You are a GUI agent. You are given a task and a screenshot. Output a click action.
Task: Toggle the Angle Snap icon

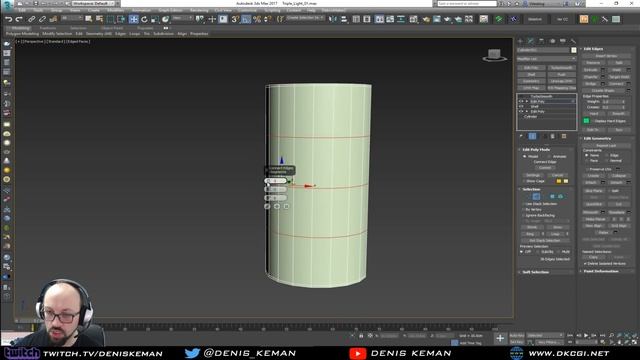coord(246,19)
